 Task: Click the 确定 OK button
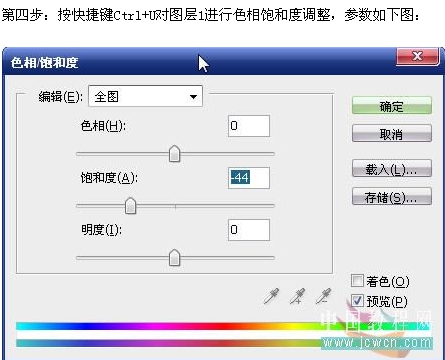tap(392, 106)
